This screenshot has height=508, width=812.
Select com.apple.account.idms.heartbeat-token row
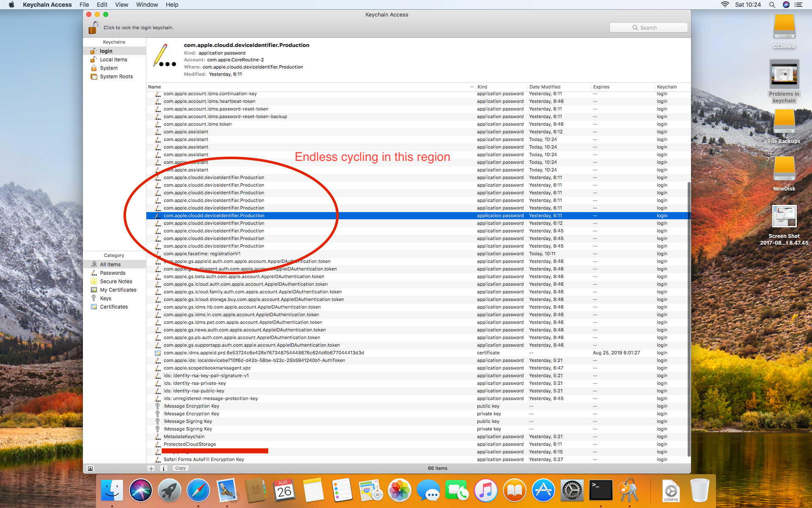[418, 102]
